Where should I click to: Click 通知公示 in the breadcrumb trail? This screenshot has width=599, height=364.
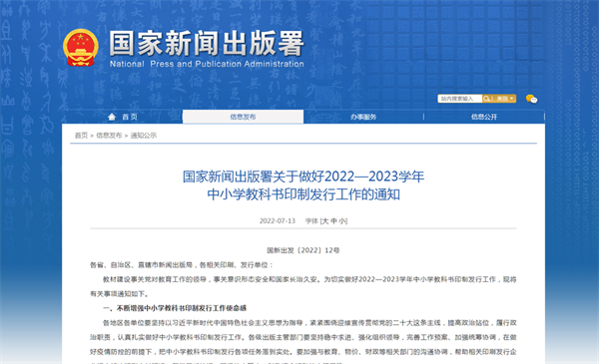click(x=144, y=136)
